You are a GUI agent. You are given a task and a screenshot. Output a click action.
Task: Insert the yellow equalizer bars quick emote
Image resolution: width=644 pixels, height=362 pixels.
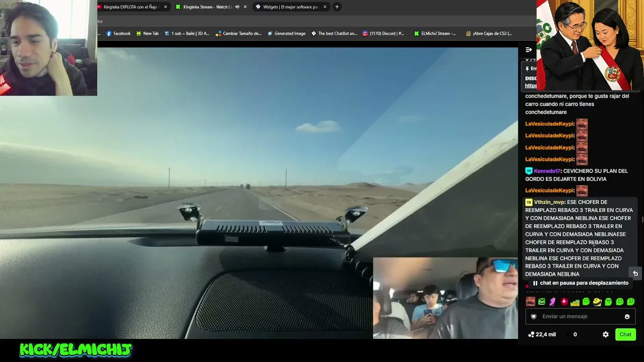[x=575, y=302]
